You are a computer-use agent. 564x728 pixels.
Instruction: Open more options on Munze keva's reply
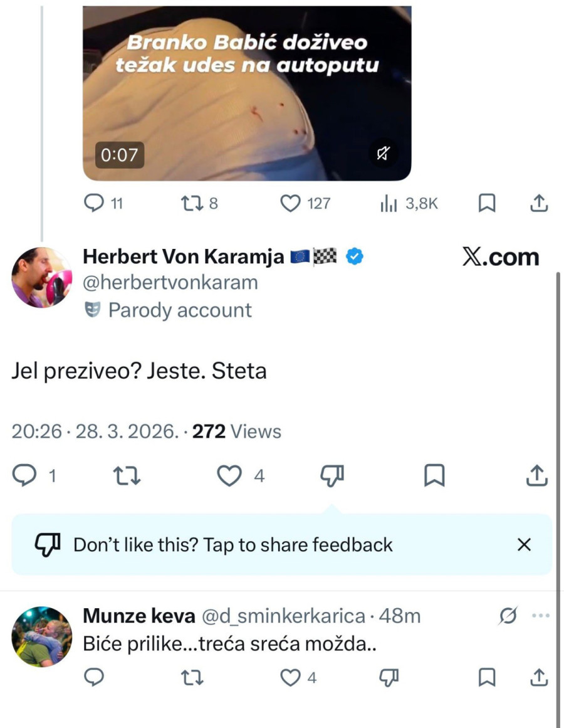tap(540, 616)
